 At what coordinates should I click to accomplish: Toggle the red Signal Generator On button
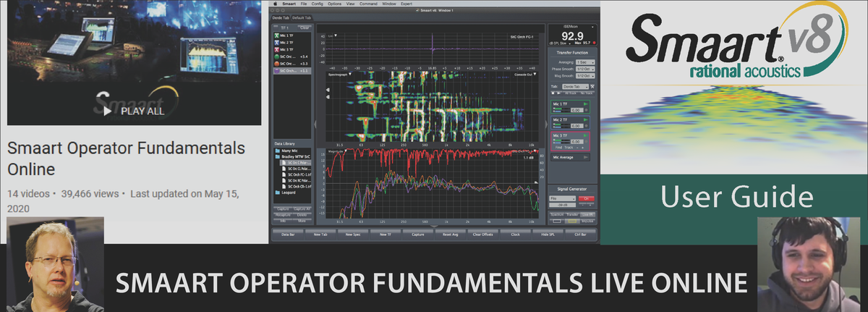click(x=587, y=198)
